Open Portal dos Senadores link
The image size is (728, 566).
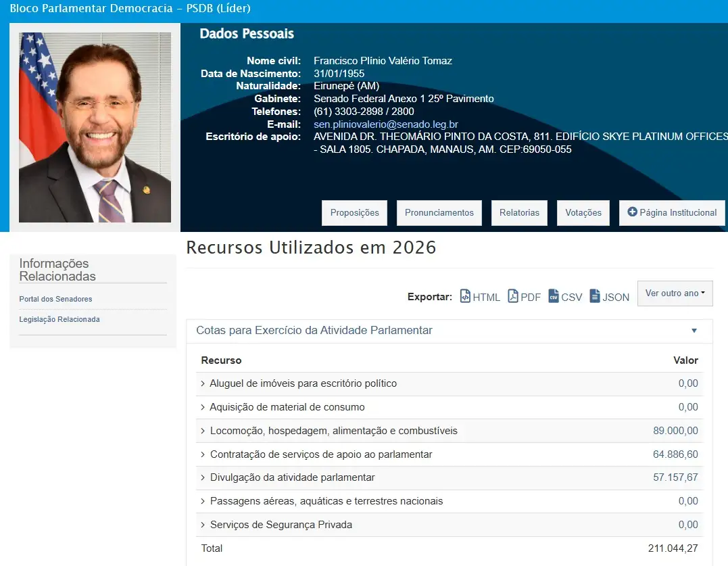click(55, 299)
